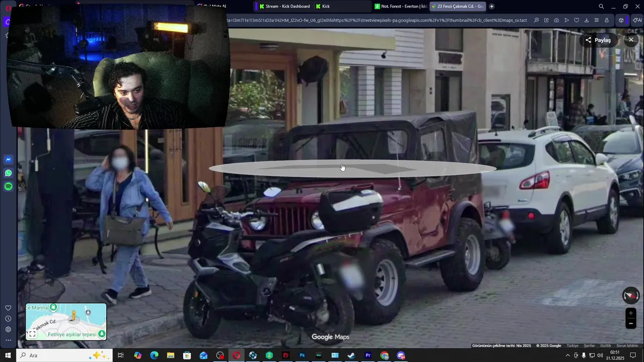The height and width of the screenshot is (362, 644).
Task: Open Spotify in the Opera sidebar
Action: [8, 187]
